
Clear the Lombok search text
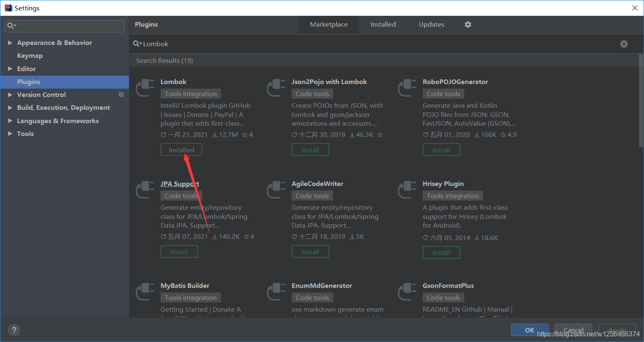click(x=624, y=44)
